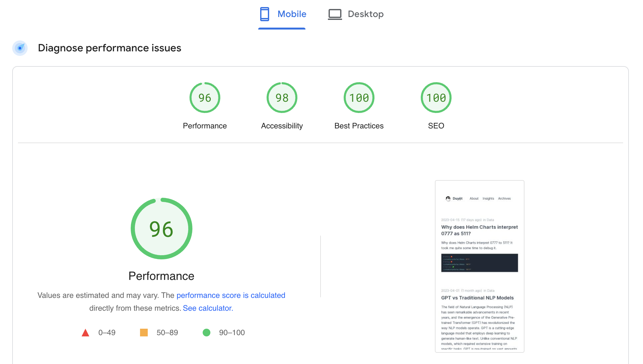Open the See calculator link
The width and height of the screenshot is (643, 364).
[x=208, y=308]
